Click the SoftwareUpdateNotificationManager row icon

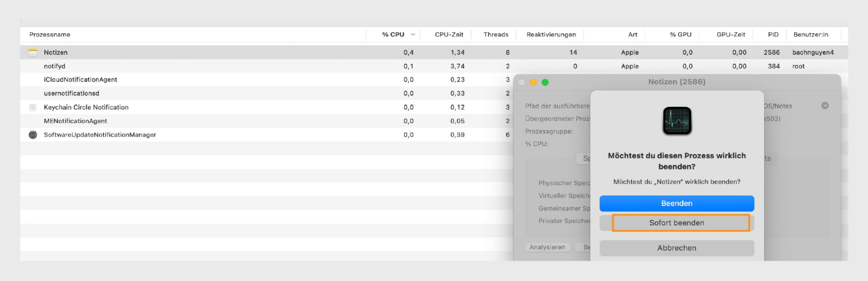point(33,135)
